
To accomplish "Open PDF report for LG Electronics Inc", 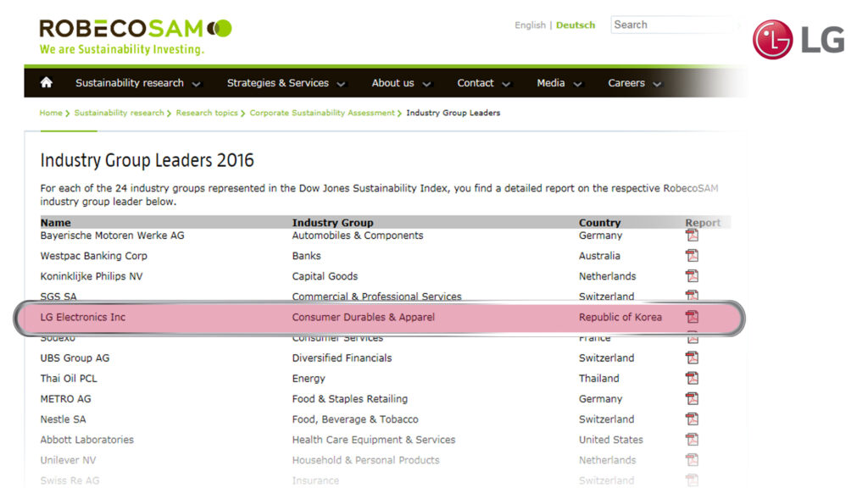I will point(692,318).
